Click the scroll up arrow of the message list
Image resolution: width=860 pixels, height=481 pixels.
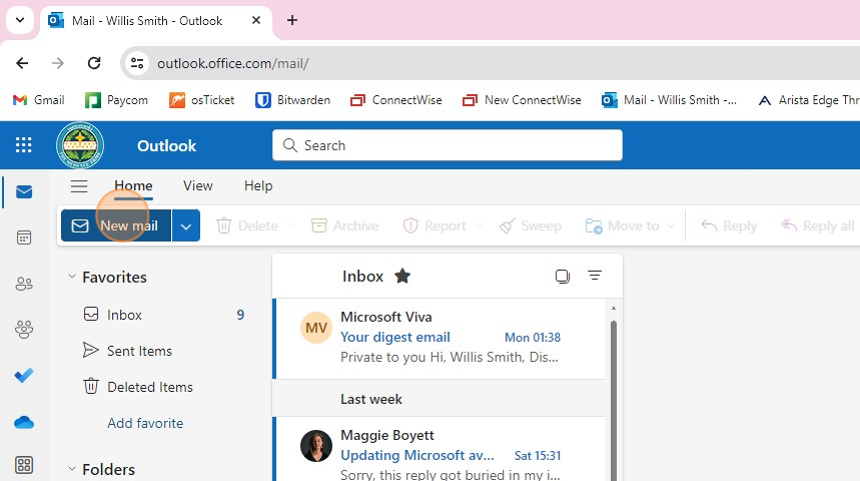pyautogui.click(x=614, y=308)
